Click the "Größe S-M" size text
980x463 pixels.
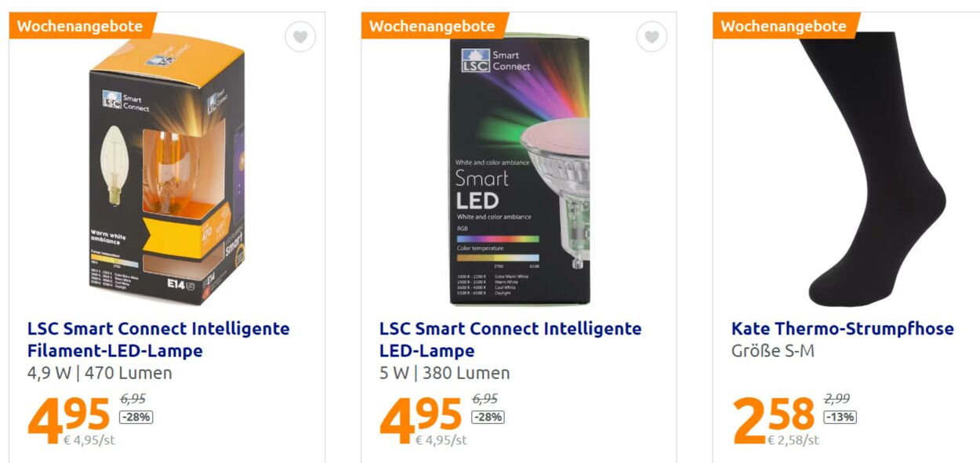point(772,351)
